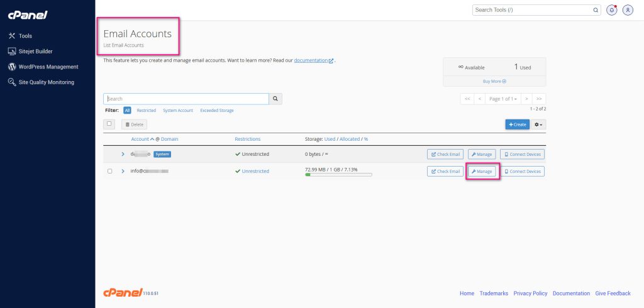Screen dimensions: 644x308
Task: Focus the email accounts Search field
Action: (x=186, y=99)
